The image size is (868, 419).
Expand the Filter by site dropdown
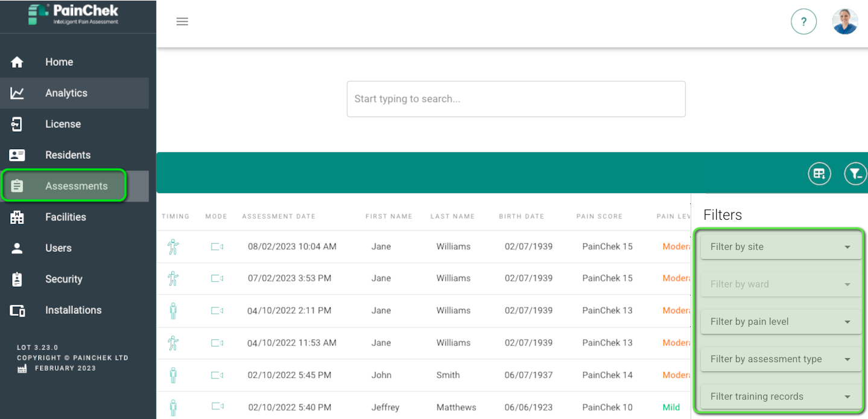coord(781,246)
